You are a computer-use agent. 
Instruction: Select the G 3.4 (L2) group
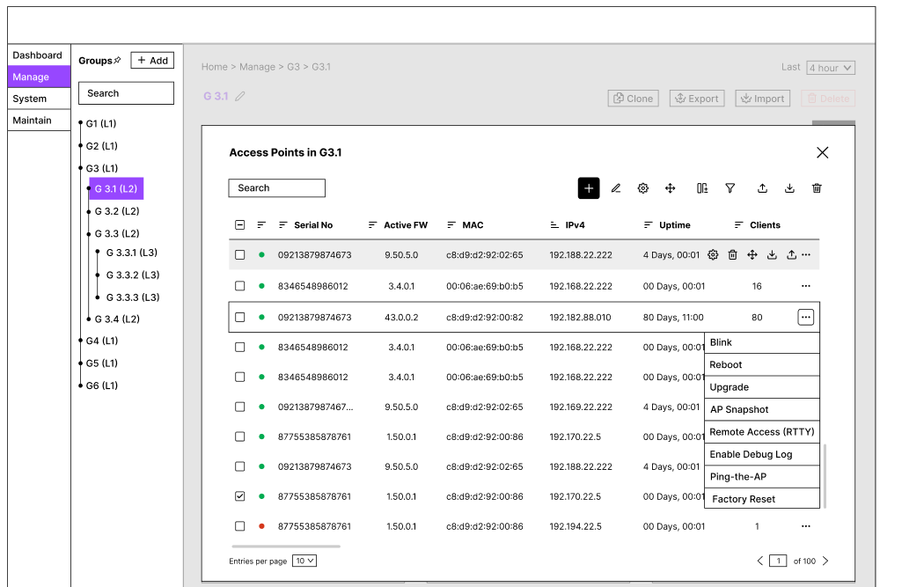tap(117, 319)
